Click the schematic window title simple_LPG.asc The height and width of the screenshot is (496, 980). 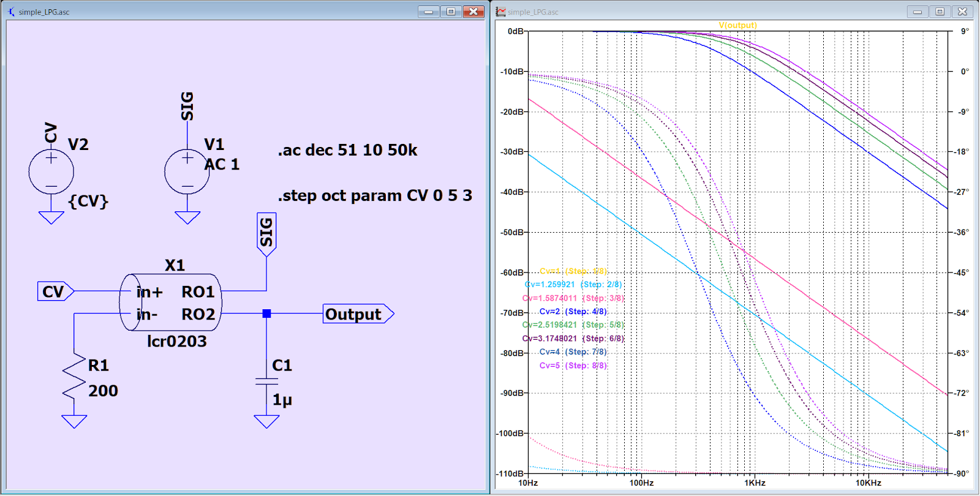44,12
